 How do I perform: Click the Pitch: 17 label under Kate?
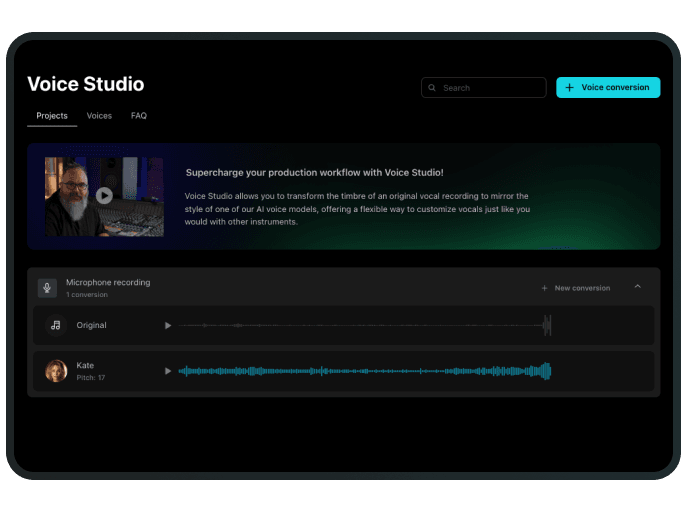[91, 378]
